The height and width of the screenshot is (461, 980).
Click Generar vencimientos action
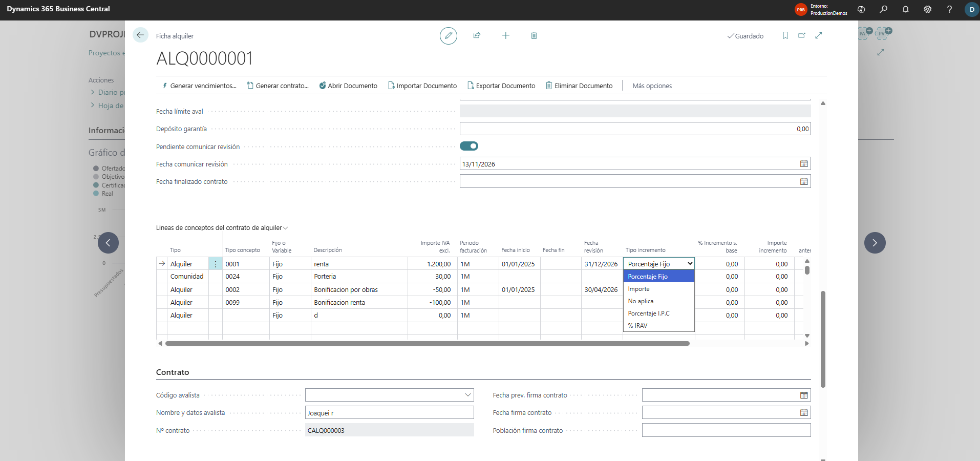[x=199, y=86]
